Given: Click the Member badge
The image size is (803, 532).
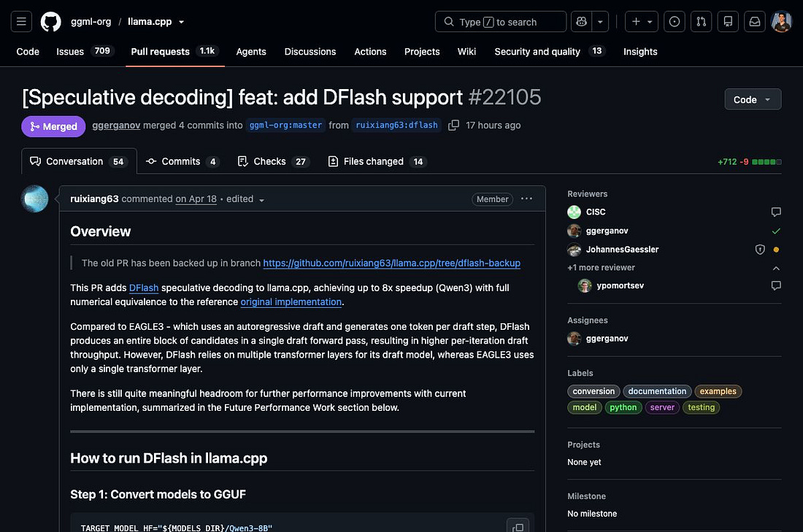Looking at the screenshot, I should tap(492, 199).
